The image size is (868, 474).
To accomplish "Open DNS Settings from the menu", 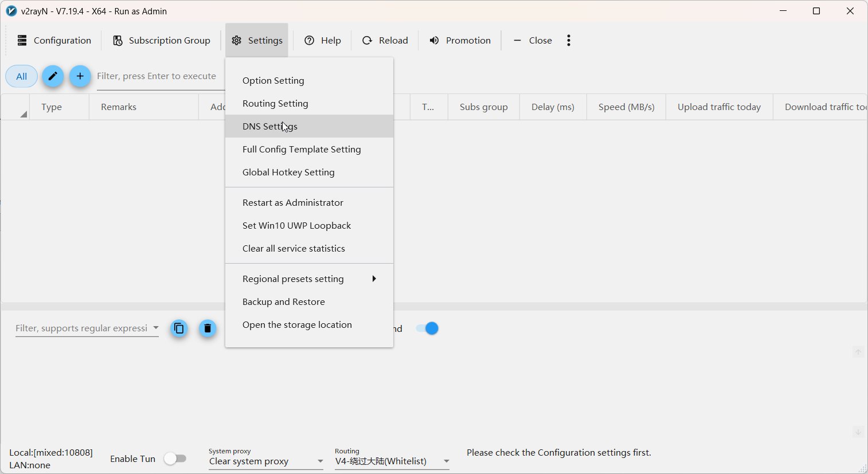I will pos(309,126).
